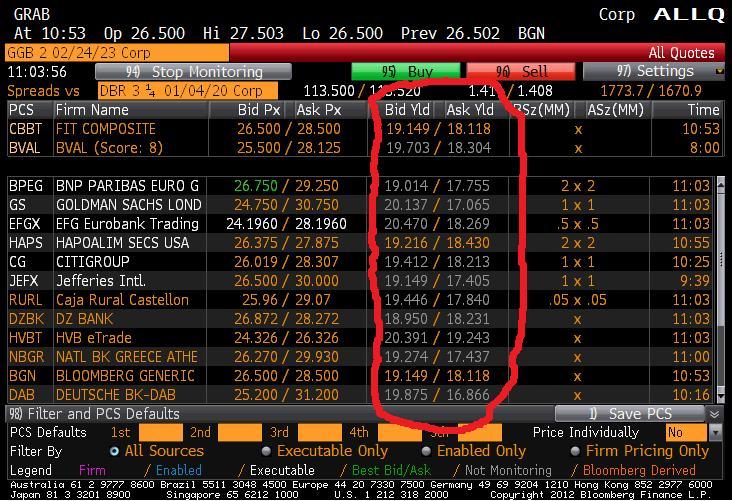Select the GOLDMAN SACHS LOND row
This screenshot has height=501, width=732.
tap(361, 205)
